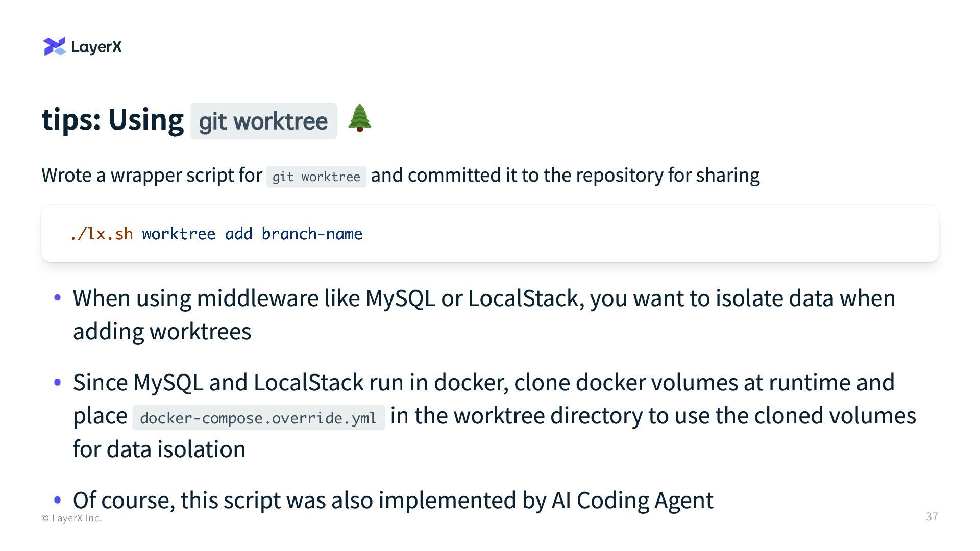Click the second bullet point dot
The width and height of the screenshot is (980, 551).
[x=58, y=382]
